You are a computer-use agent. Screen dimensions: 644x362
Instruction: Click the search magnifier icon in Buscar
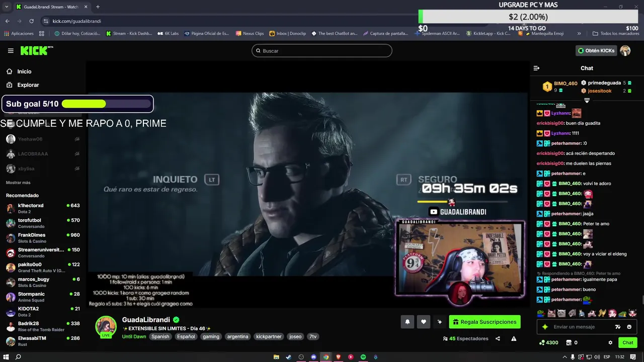(x=258, y=51)
